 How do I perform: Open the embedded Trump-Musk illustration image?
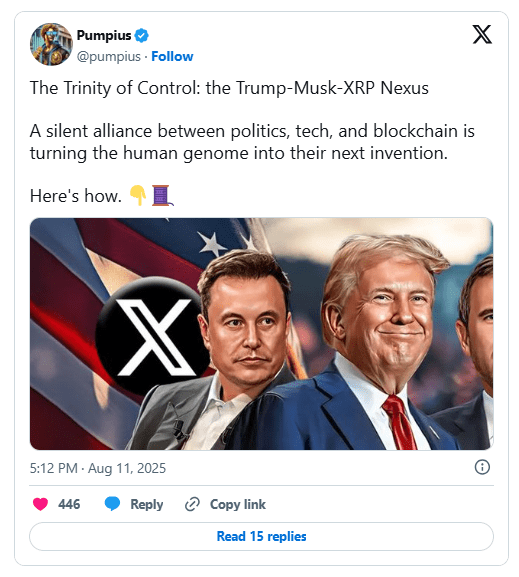pos(261,334)
